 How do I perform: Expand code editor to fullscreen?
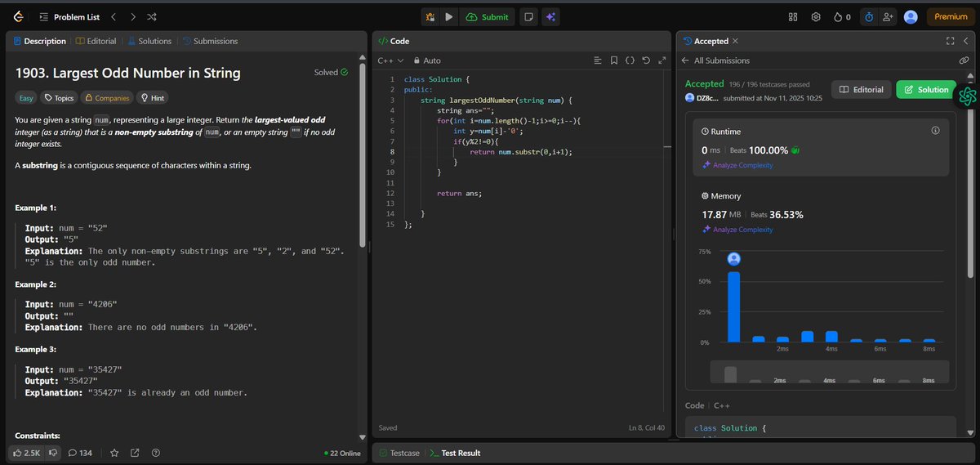point(661,60)
